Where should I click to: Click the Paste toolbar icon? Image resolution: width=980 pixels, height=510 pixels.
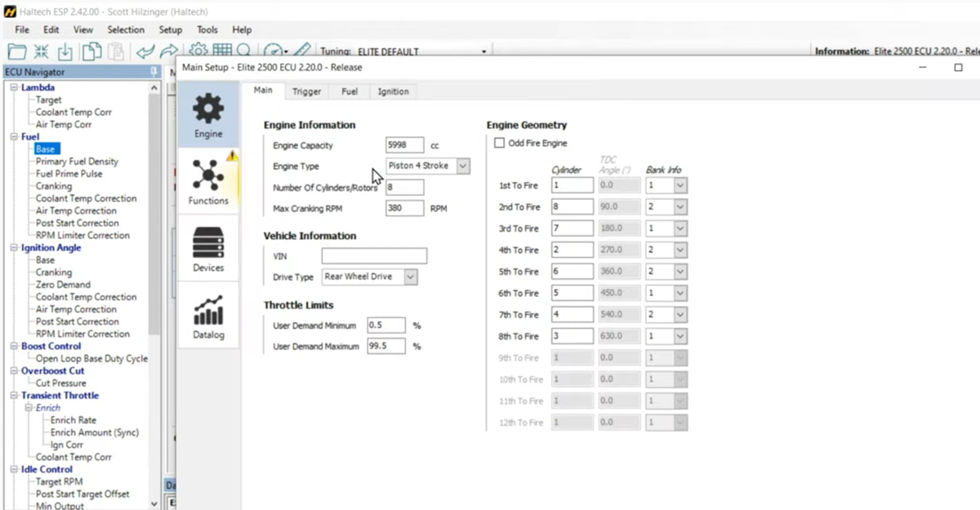point(115,51)
